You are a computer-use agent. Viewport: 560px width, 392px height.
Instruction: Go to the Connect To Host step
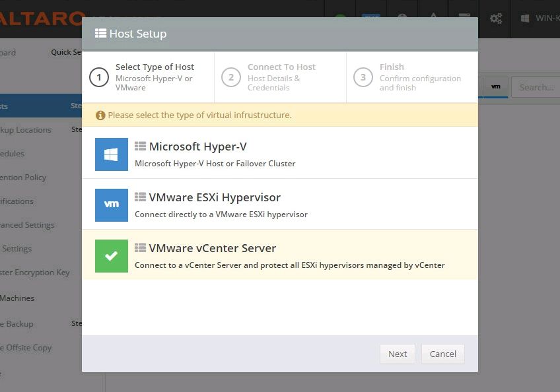281,77
